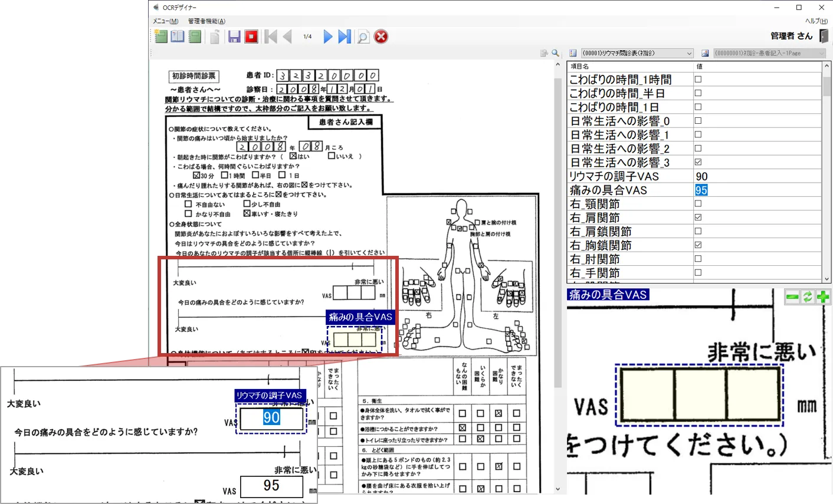Open the メニュー(M) menu

point(166,21)
